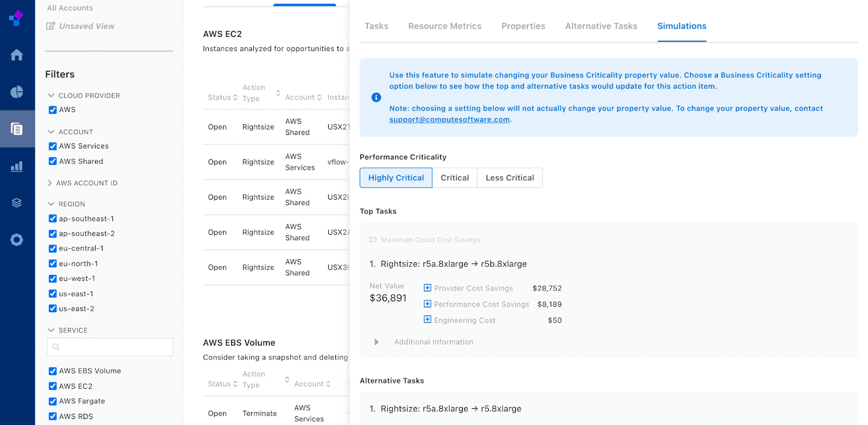Switch to the Alternative Tasks tab

pos(601,26)
